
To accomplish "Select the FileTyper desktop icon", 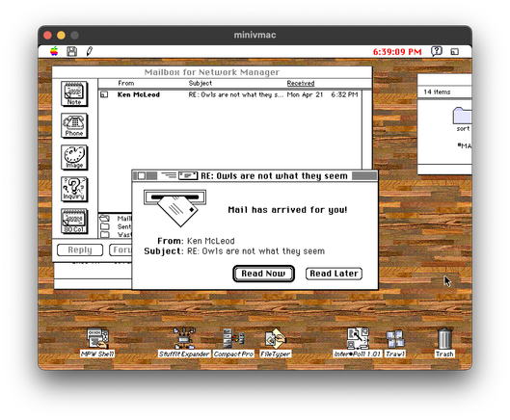I will click(275, 343).
